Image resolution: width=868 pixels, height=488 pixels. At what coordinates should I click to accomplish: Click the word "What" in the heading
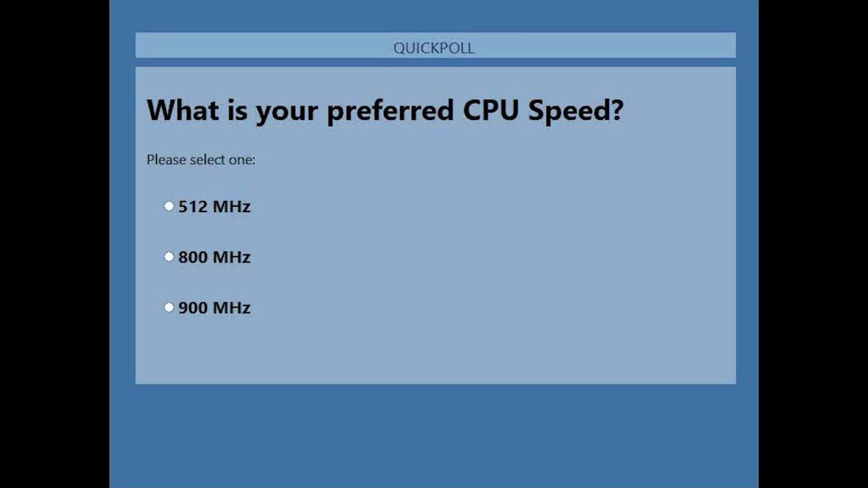point(182,110)
